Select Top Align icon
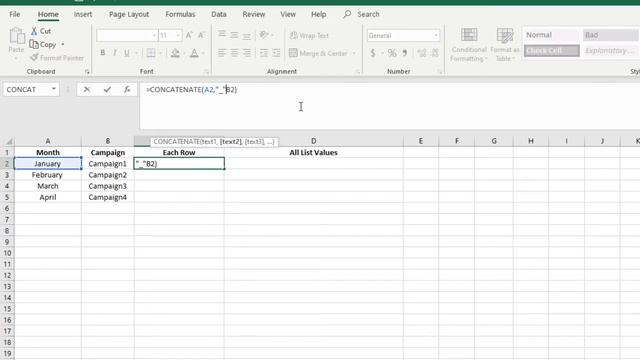Image resolution: width=640 pixels, height=360 pixels. (x=222, y=35)
